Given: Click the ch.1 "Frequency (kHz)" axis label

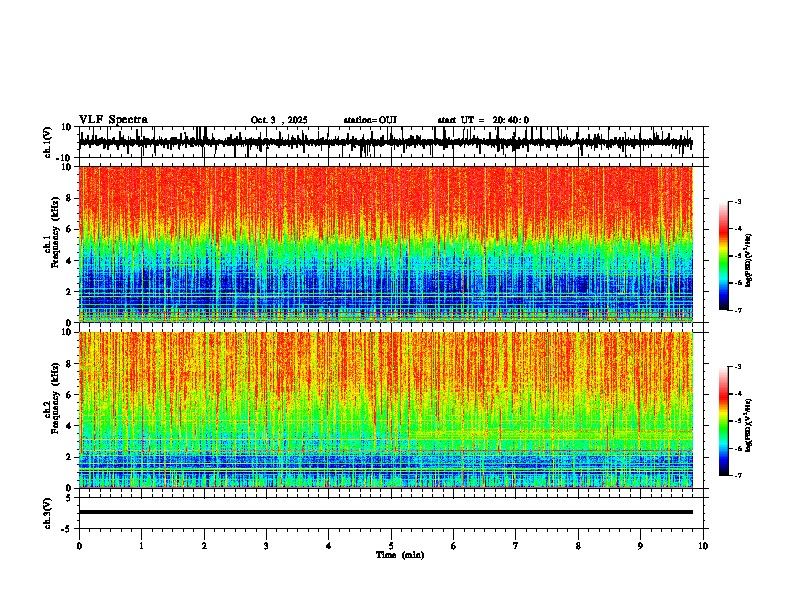Looking at the screenshot, I should [x=55, y=233].
